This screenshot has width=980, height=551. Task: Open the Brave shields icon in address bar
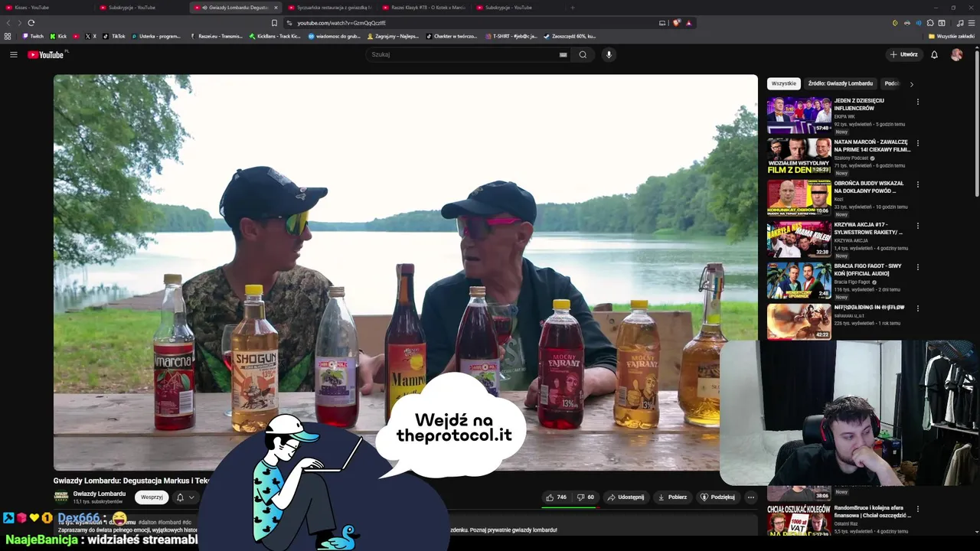tap(677, 23)
